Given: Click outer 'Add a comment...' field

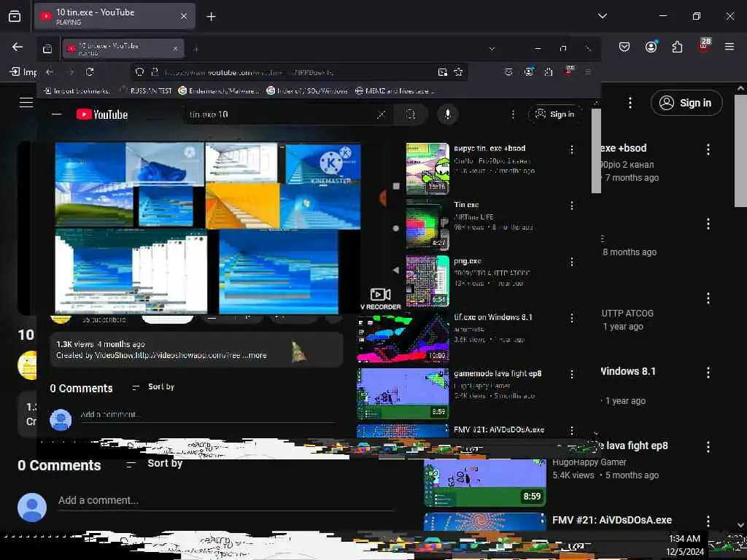Looking at the screenshot, I should coord(226,500).
